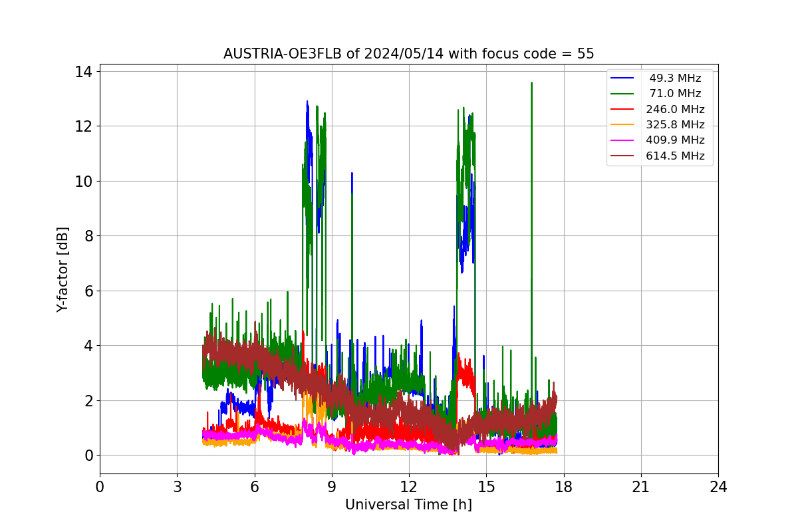Click y-axis tick label 14
The height and width of the screenshot is (532, 798).
click(85, 71)
